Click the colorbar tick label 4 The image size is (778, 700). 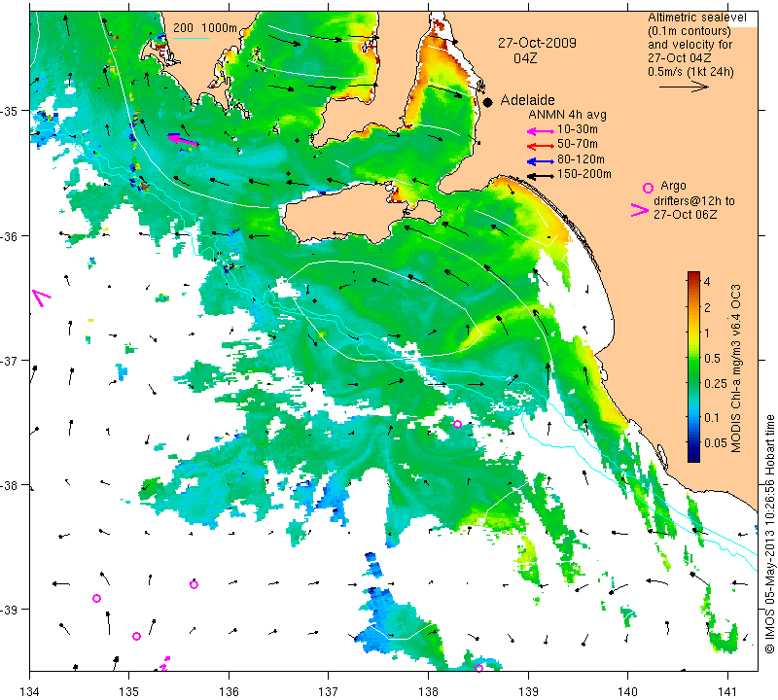coord(708,281)
